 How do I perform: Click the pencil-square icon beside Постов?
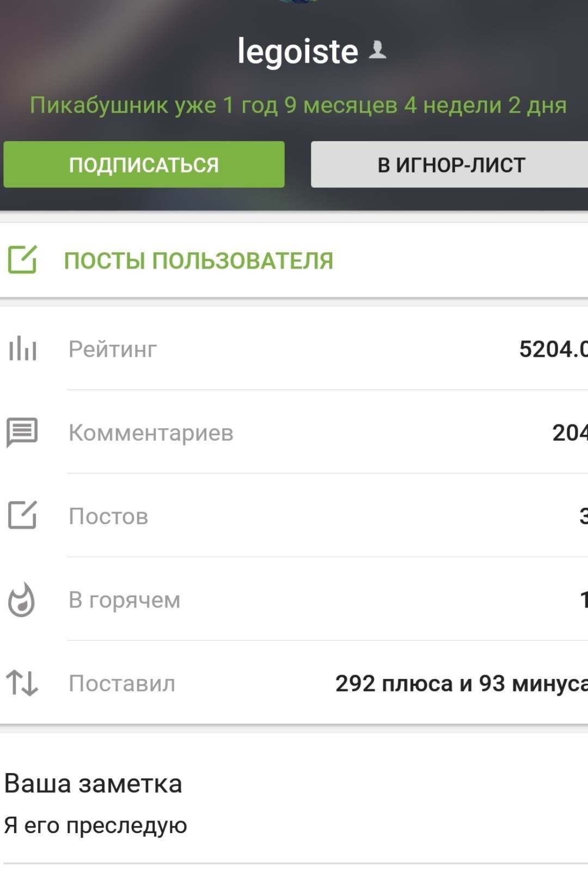coord(22,515)
